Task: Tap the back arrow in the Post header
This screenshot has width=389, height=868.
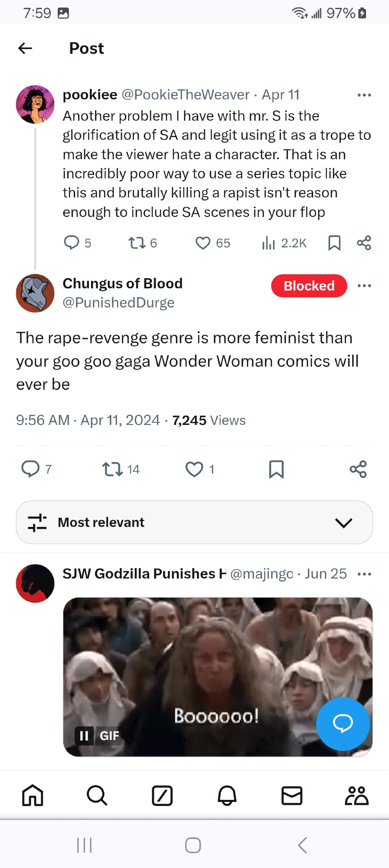Action: point(25,48)
